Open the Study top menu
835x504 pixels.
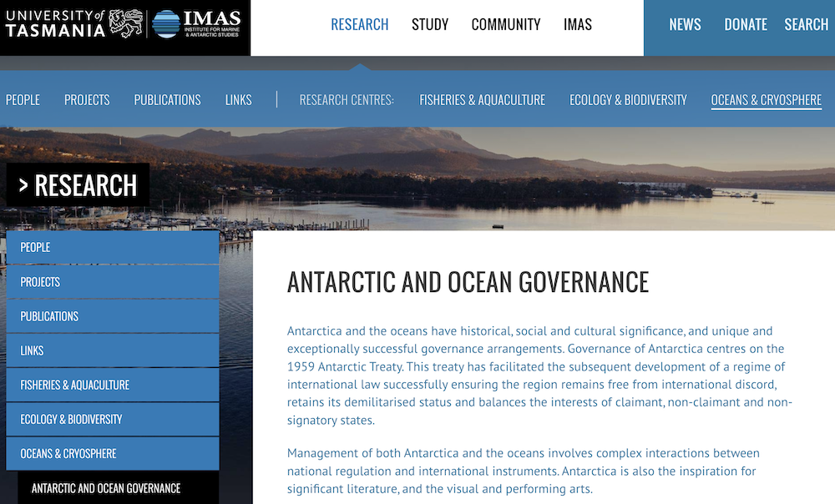tap(430, 24)
